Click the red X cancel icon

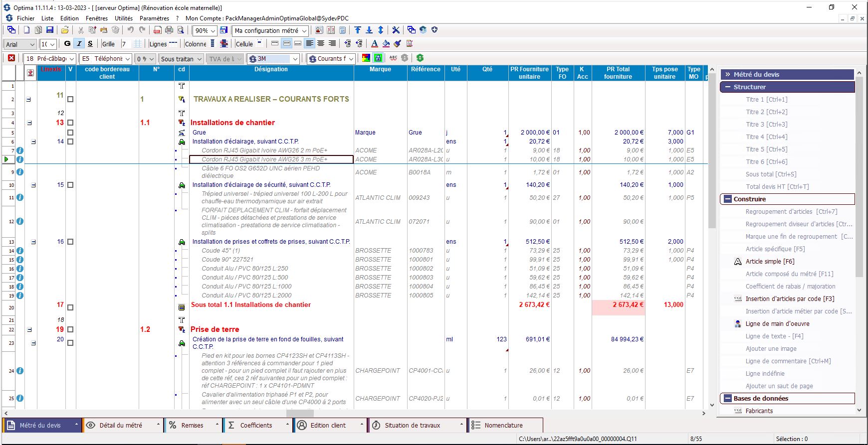(x=11, y=58)
